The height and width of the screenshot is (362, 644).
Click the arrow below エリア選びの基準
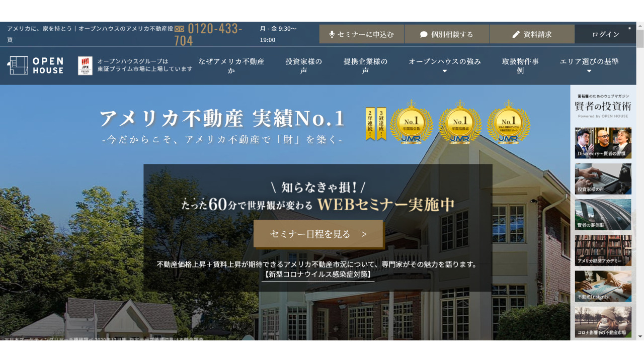coord(589,71)
